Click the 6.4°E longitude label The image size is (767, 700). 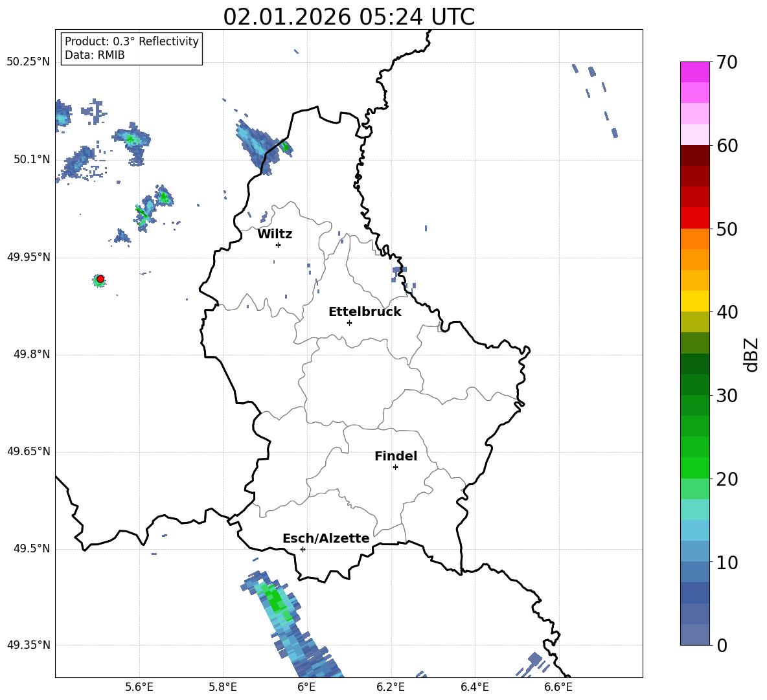coord(474,687)
